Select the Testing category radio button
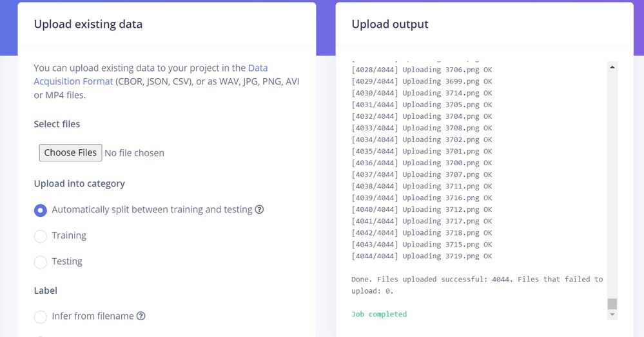Screen dimensions: 644x337 (41, 261)
